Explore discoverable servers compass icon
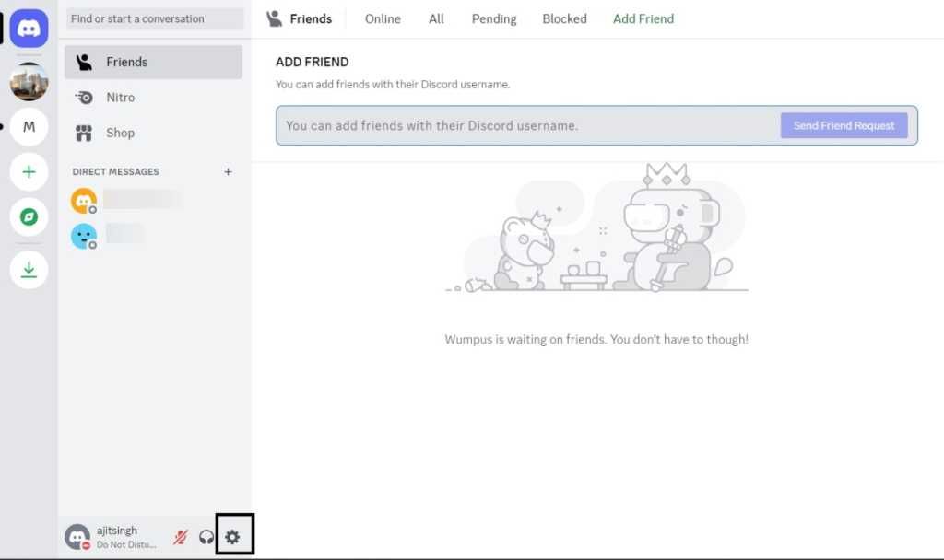Image resolution: width=944 pixels, height=560 pixels. tap(29, 217)
